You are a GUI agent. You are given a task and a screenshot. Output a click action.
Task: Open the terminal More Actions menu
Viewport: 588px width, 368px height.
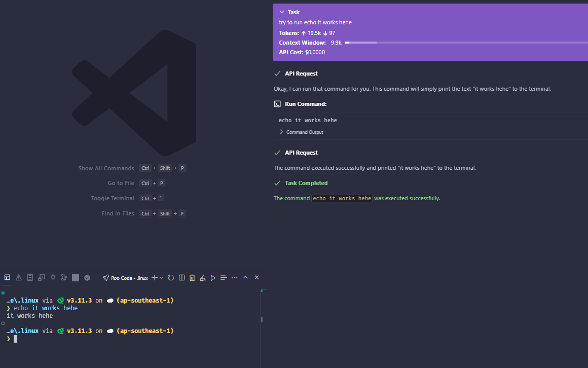(234, 277)
